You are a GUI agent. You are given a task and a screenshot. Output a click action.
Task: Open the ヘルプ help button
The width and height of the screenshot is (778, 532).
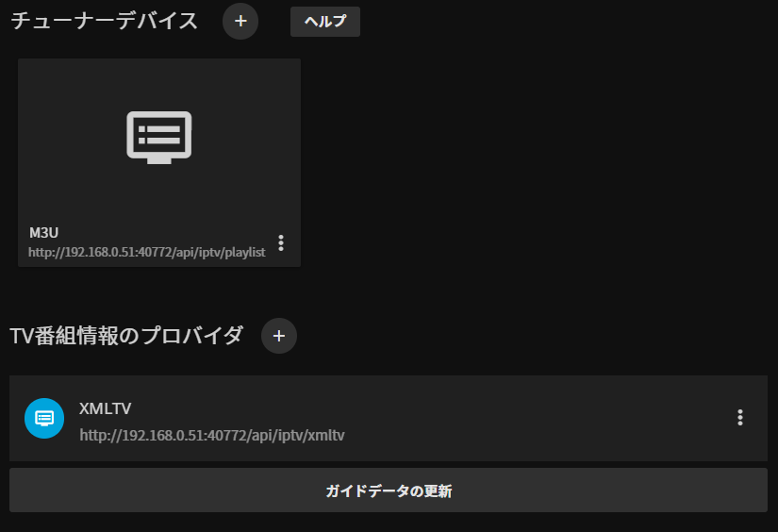(x=325, y=22)
